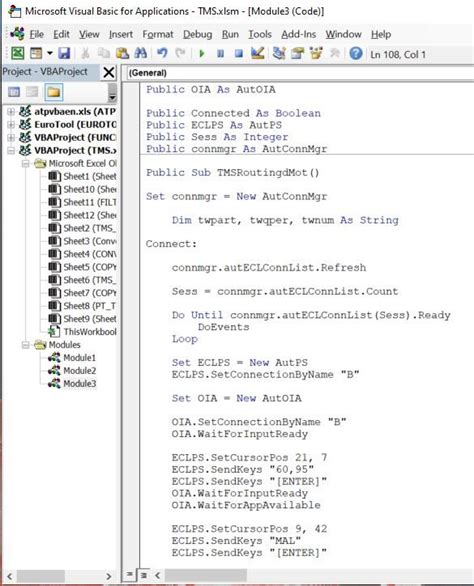Image resolution: width=474 pixels, height=586 pixels.
Task: Click View Object icon in Project panel
Action: [x=33, y=92]
